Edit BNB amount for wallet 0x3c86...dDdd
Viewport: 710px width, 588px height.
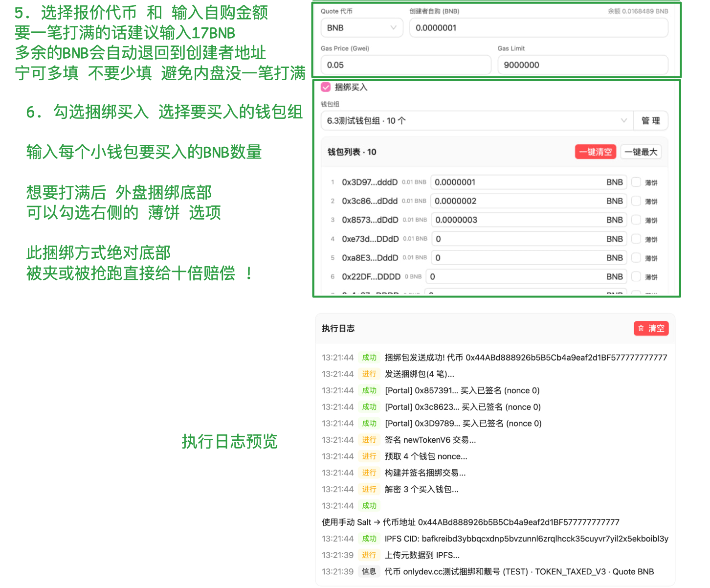[x=529, y=201]
